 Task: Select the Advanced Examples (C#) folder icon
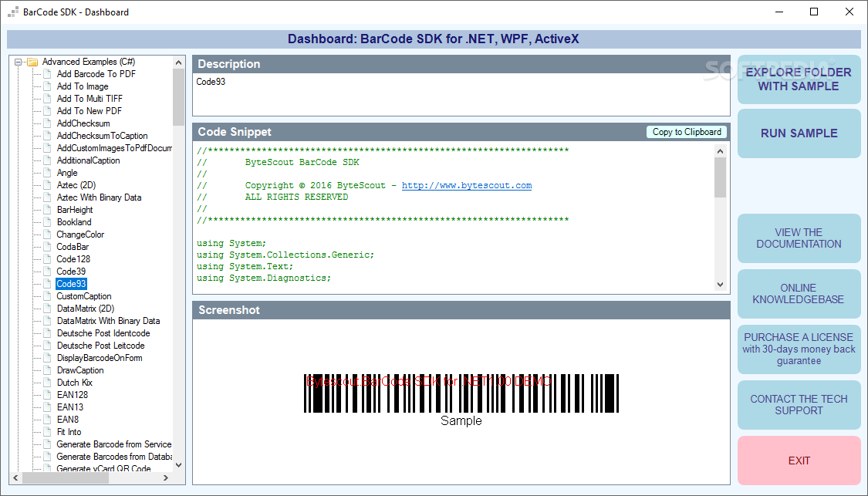[x=32, y=62]
